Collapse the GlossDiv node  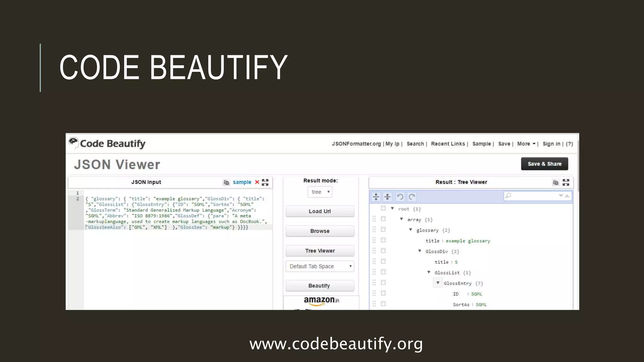420,251
